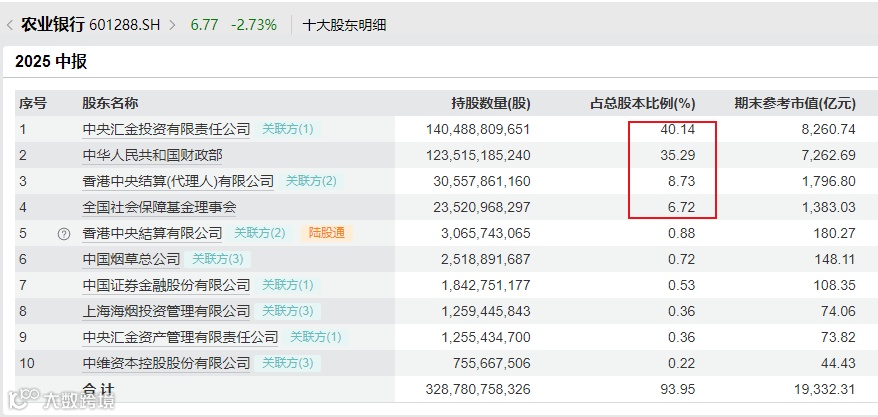
Task: Click ratio value 0.88
Action: [x=681, y=233]
